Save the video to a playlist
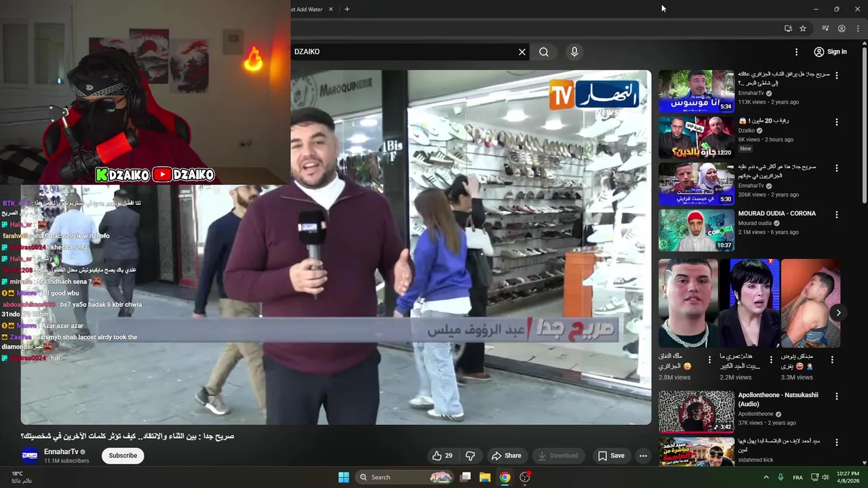Viewport: 868px width, 488px height. coord(611,455)
